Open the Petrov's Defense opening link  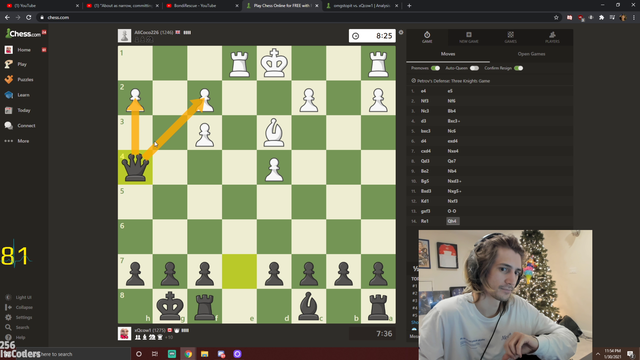[453, 81]
